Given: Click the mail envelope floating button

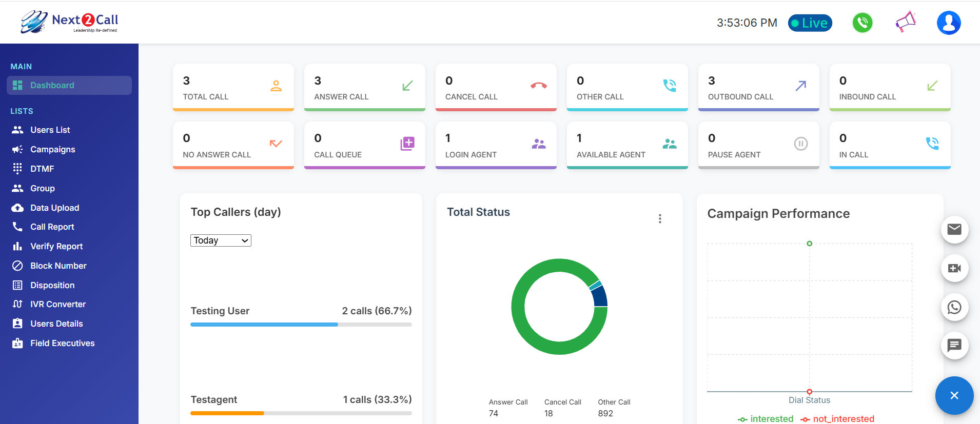Looking at the screenshot, I should tap(954, 229).
